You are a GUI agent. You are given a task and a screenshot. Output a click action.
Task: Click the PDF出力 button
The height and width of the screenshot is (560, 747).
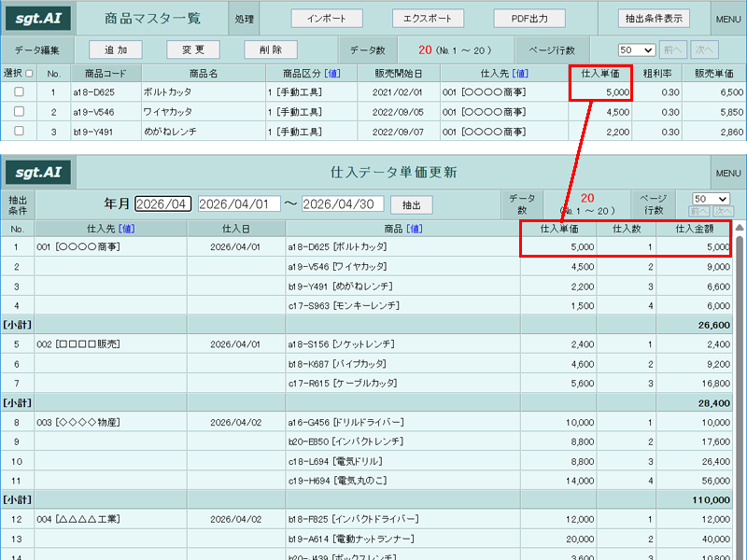[529, 19]
